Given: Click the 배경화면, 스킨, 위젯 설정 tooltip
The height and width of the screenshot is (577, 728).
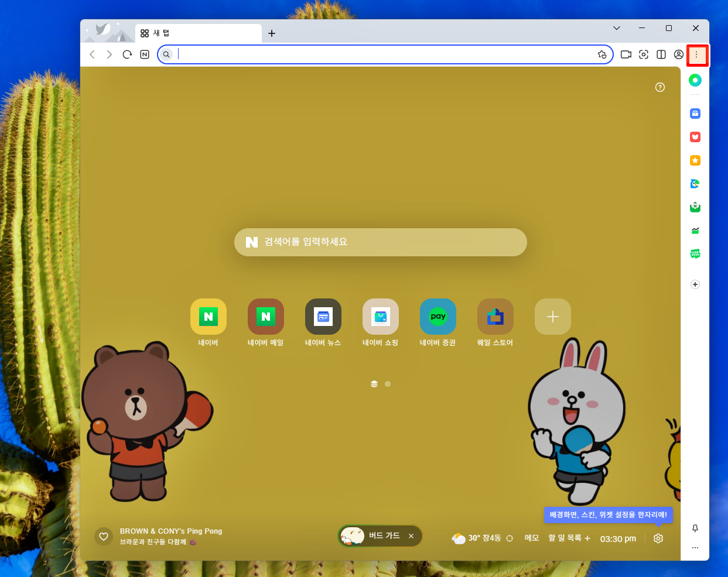Looking at the screenshot, I should pyautogui.click(x=609, y=515).
